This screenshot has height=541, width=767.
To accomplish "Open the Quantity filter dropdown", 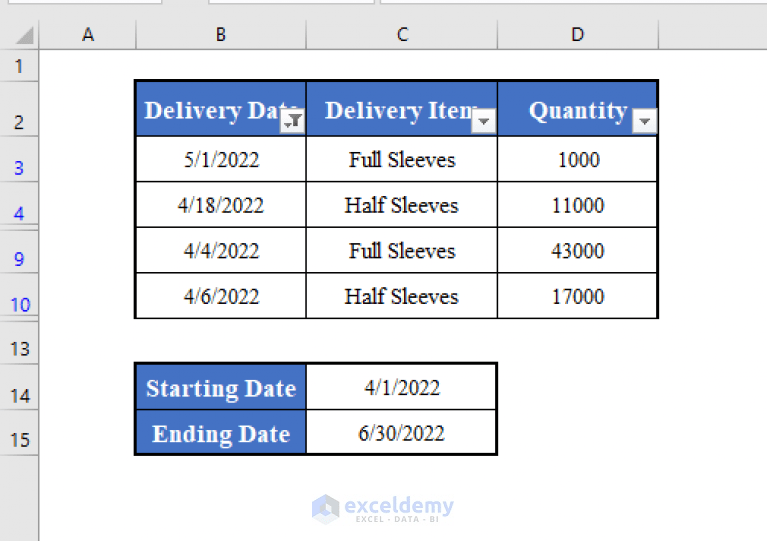I will [644, 121].
